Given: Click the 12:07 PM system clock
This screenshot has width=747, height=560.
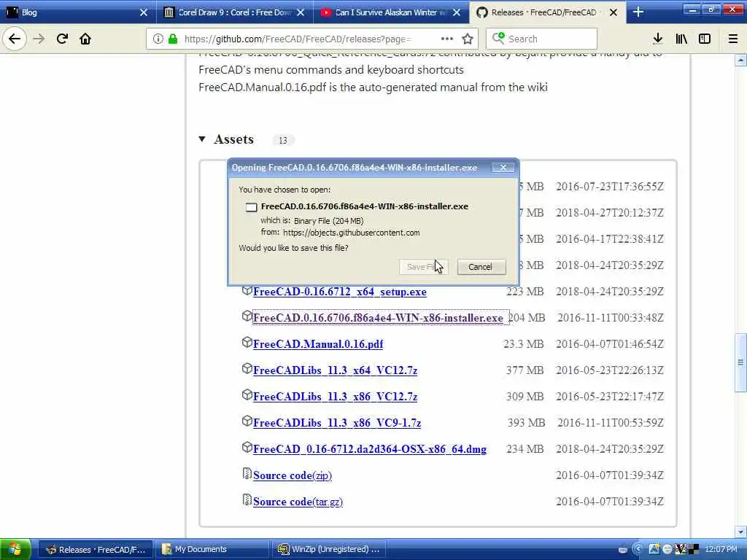Looking at the screenshot, I should (721, 550).
